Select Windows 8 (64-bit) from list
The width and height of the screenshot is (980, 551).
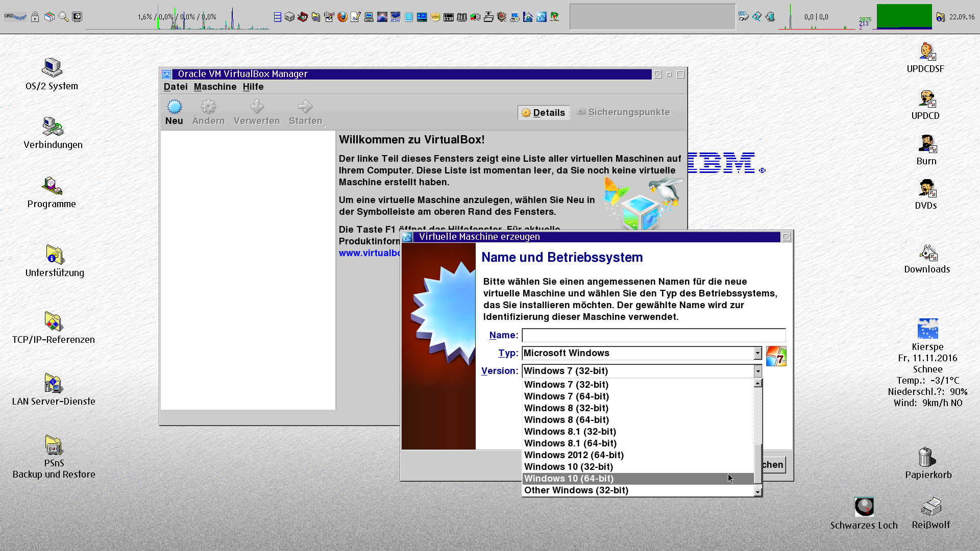[638, 420]
